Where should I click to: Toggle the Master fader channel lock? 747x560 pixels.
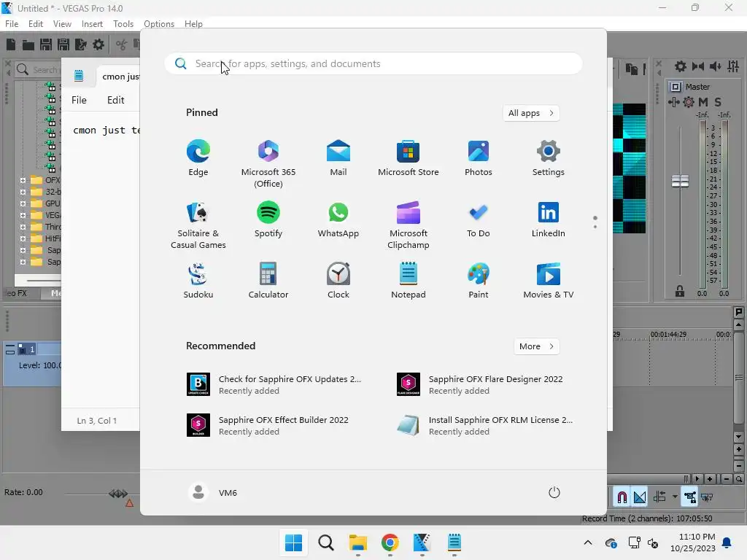680,292
